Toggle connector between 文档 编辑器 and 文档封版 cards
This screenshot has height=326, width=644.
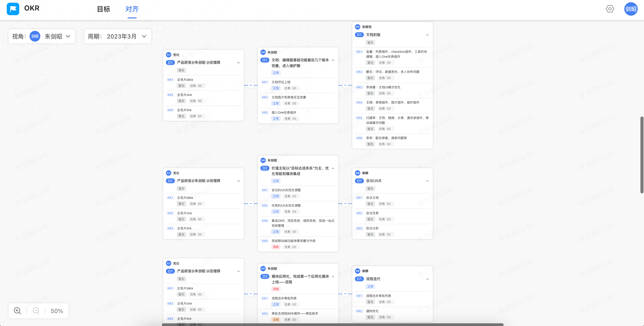coord(345,85)
